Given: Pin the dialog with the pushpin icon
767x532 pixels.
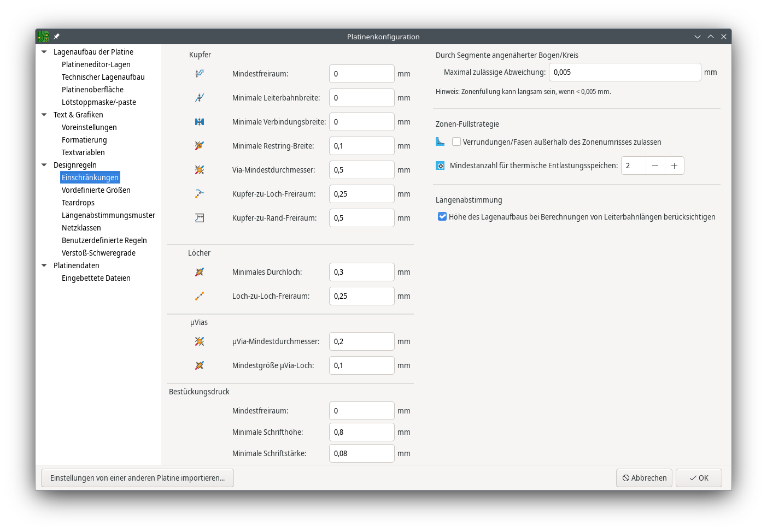Looking at the screenshot, I should [56, 37].
